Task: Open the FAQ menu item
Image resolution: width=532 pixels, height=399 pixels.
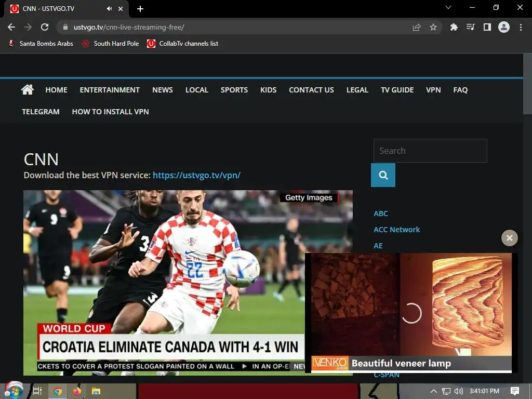Action: pyautogui.click(x=460, y=90)
